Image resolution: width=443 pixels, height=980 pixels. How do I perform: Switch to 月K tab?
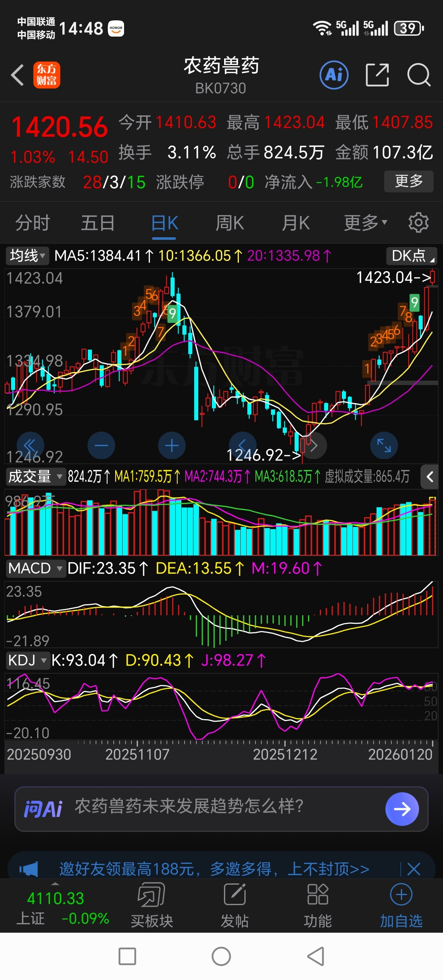click(x=296, y=222)
